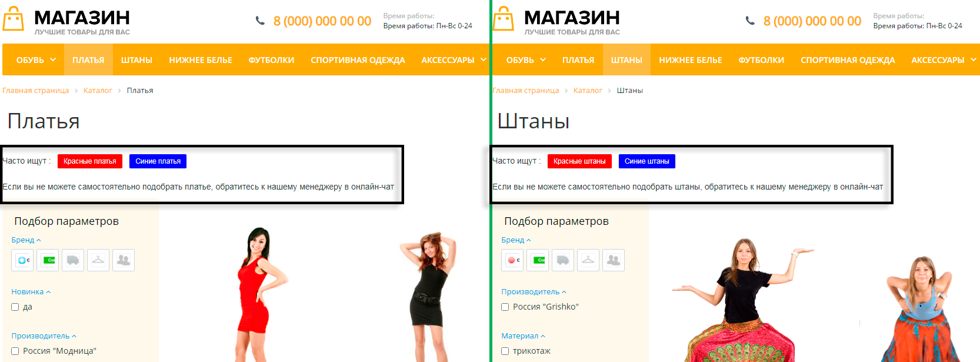Select the truck brand icon on Платья page

[73, 260]
